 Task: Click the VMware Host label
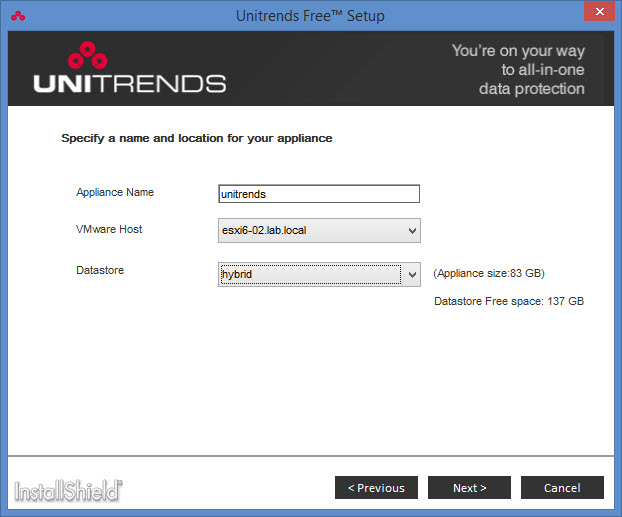pyautogui.click(x=109, y=229)
